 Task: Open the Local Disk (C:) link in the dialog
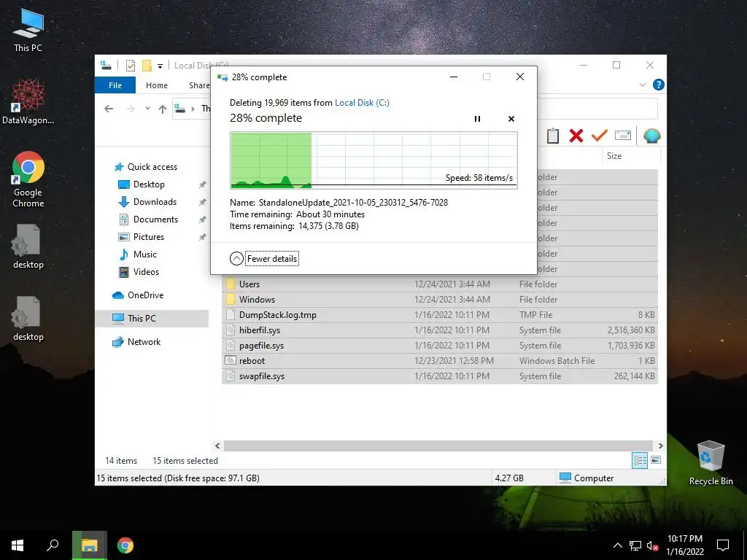tap(362, 102)
